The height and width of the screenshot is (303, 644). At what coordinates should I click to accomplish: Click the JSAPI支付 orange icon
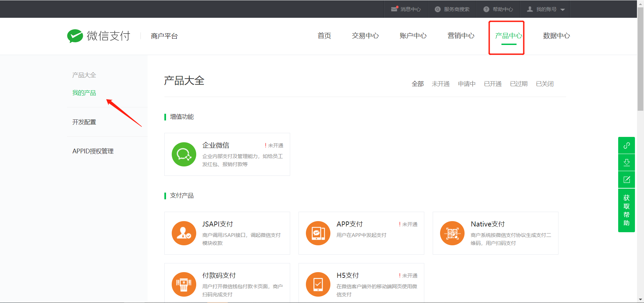[x=184, y=233]
